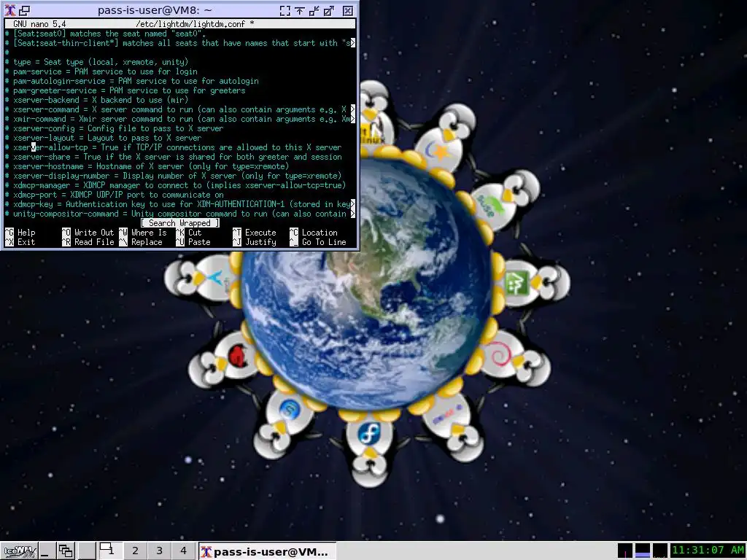
Task: Click the Go To Line shortcut label
Action: pyautogui.click(x=318, y=242)
